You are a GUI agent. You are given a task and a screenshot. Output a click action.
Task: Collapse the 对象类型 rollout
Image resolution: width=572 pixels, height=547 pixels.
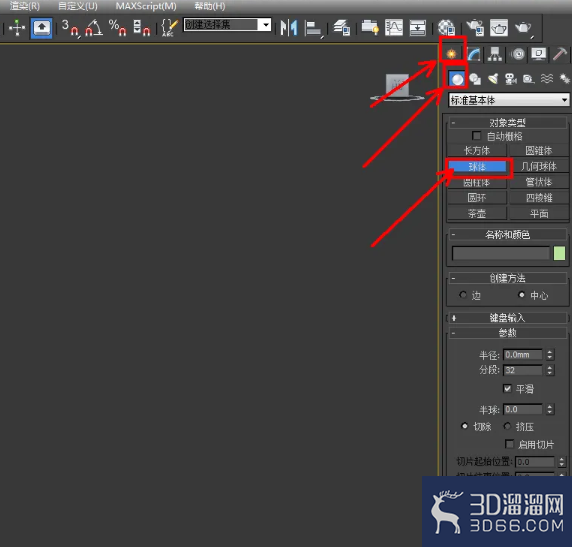pyautogui.click(x=507, y=122)
